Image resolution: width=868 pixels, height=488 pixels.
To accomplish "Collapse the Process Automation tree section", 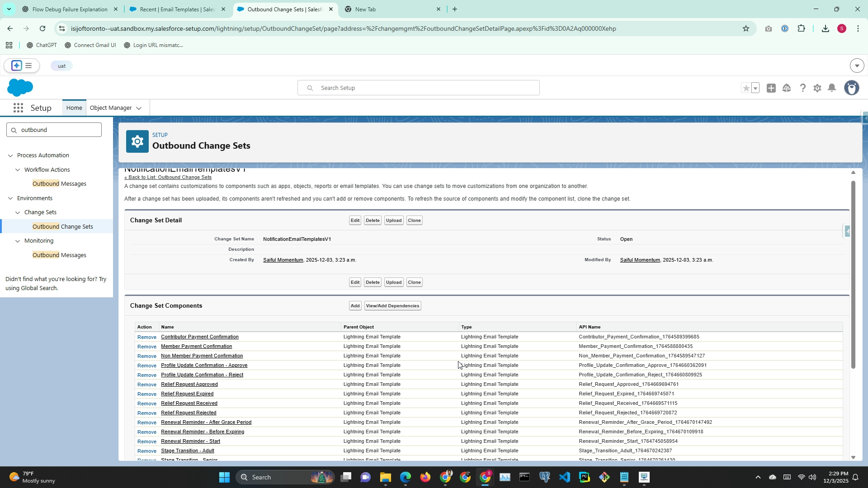I will pyautogui.click(x=10, y=155).
